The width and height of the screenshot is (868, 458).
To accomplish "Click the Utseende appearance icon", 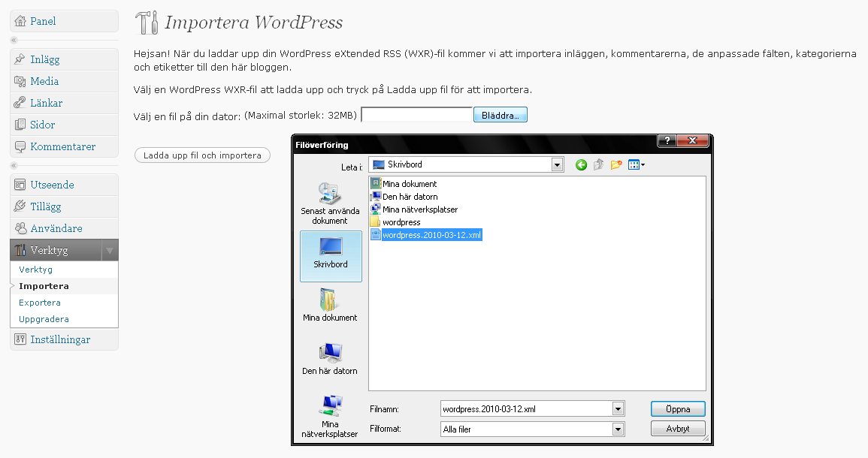I will click(20, 185).
